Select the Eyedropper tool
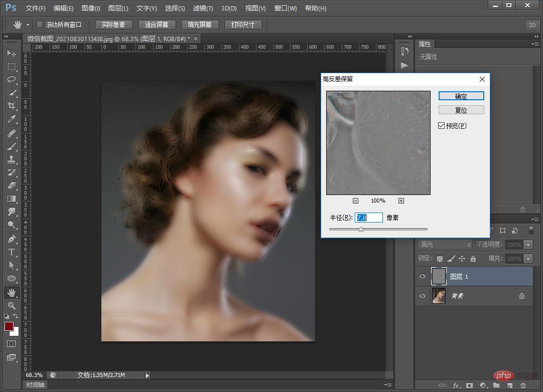The height and width of the screenshot is (392, 543). pyautogui.click(x=12, y=119)
